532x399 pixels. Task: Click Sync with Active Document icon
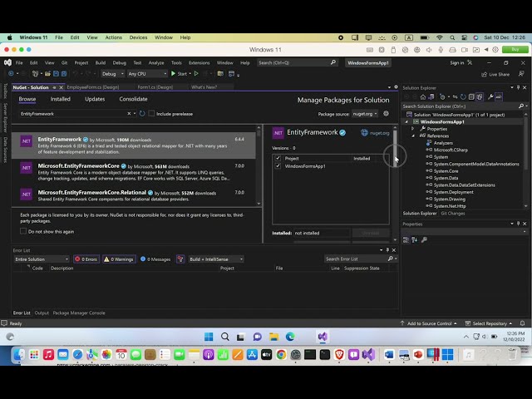pos(455,97)
